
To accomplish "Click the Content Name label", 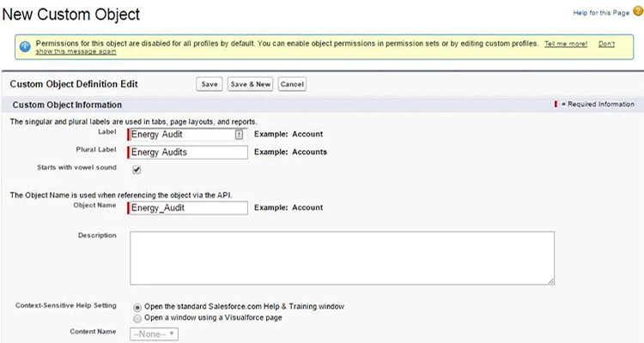I will click(93, 332).
